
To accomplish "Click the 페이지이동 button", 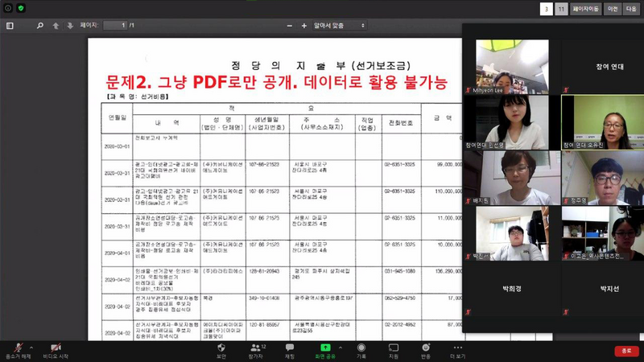I will pos(585,8).
